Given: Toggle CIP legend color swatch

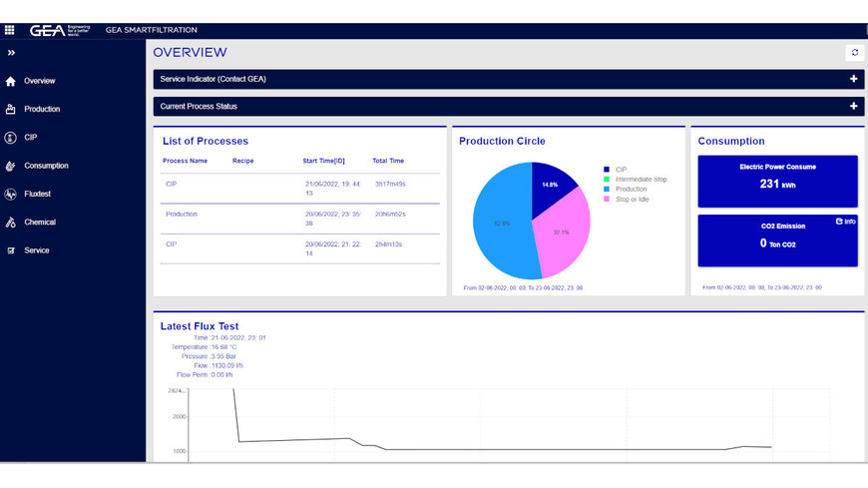Looking at the screenshot, I should [x=607, y=170].
